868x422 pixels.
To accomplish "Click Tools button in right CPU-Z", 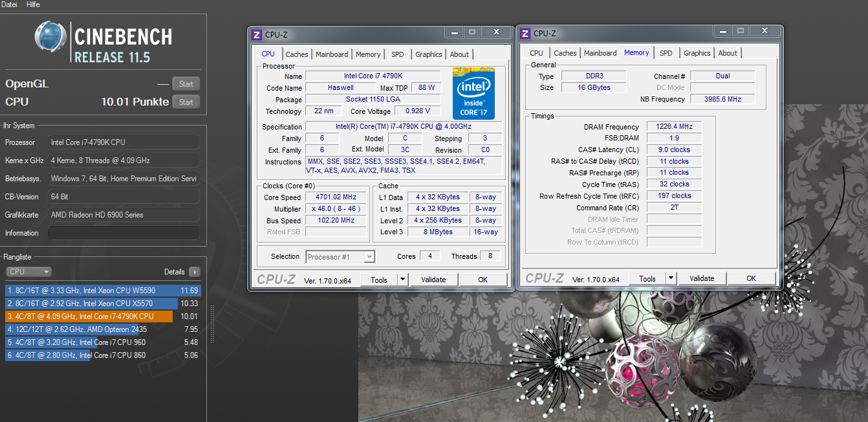I will [647, 279].
